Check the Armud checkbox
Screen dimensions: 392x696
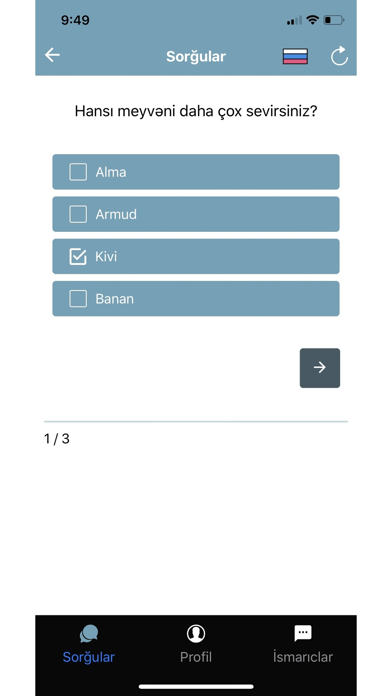click(x=78, y=214)
